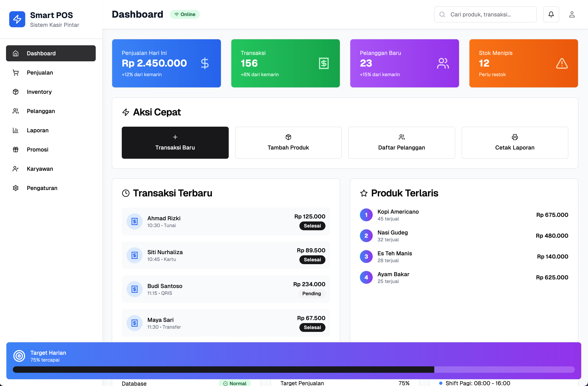
Task: Click the Rp 675.000 amount
Action: point(552,215)
